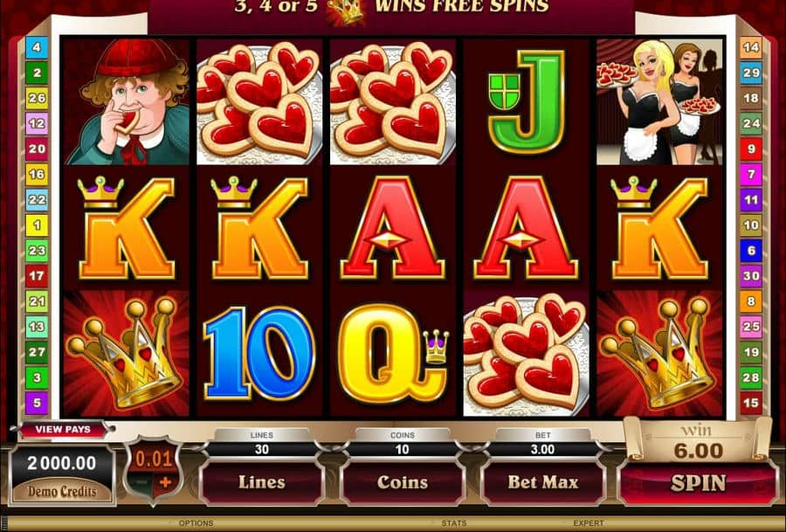The image size is (786, 532).
Task: Click the green J symbol
Action: click(526, 102)
